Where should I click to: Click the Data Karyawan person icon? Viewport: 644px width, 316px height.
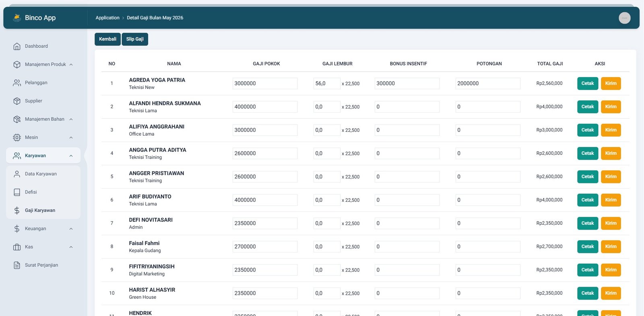17,174
